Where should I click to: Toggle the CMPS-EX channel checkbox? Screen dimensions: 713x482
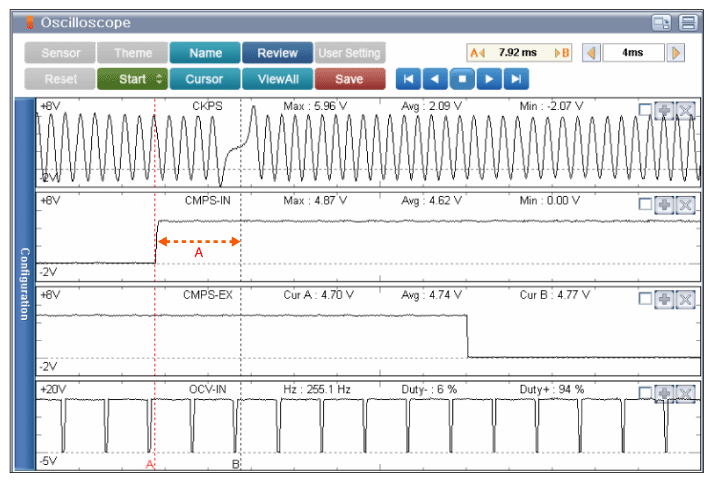click(x=645, y=299)
